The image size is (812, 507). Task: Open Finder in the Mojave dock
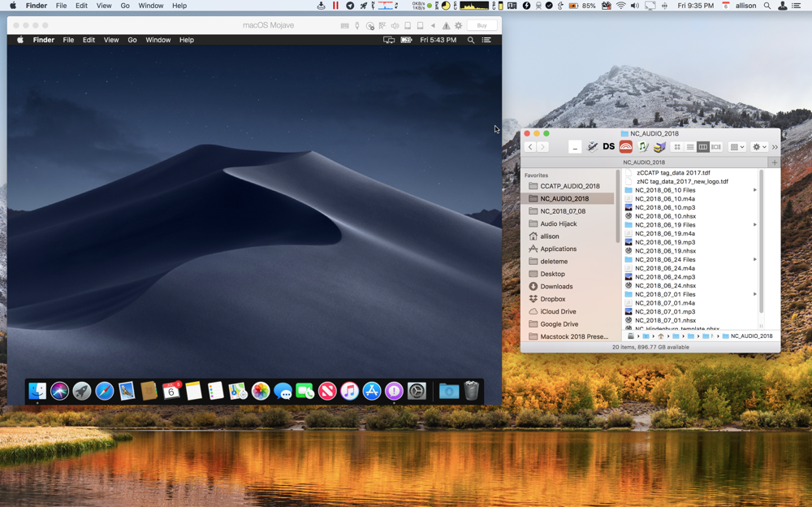[x=37, y=391]
